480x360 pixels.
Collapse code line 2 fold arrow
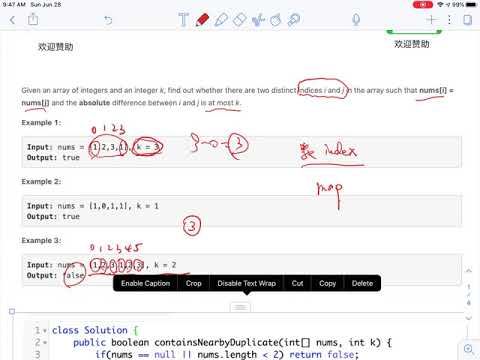(45, 343)
